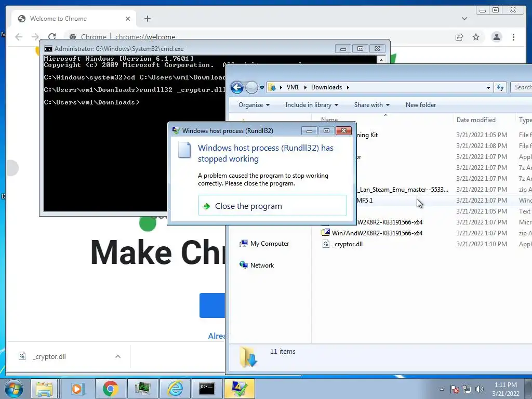Open Windows Explorer taskbar icon
This screenshot has width=532, height=399.
[x=44, y=389]
